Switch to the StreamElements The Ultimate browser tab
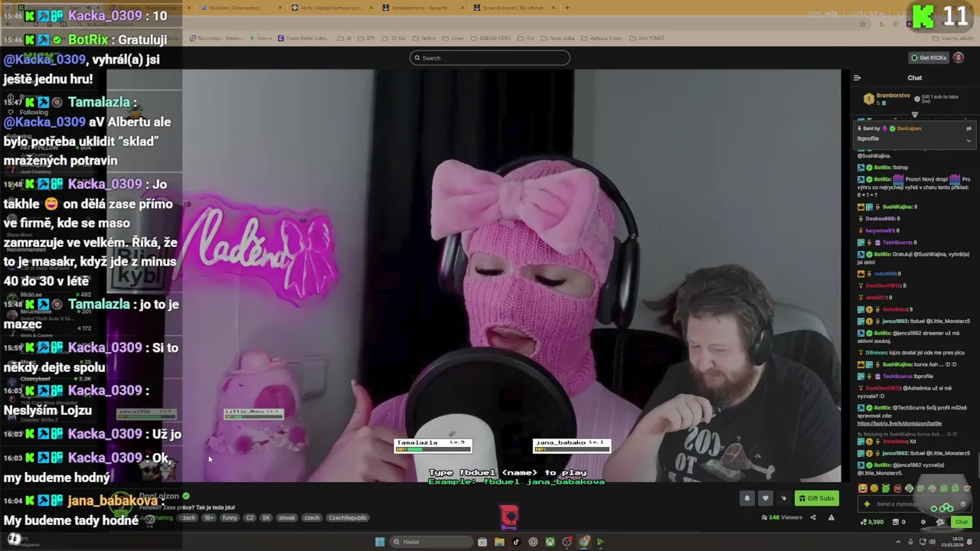This screenshot has width=980, height=551. click(x=513, y=8)
